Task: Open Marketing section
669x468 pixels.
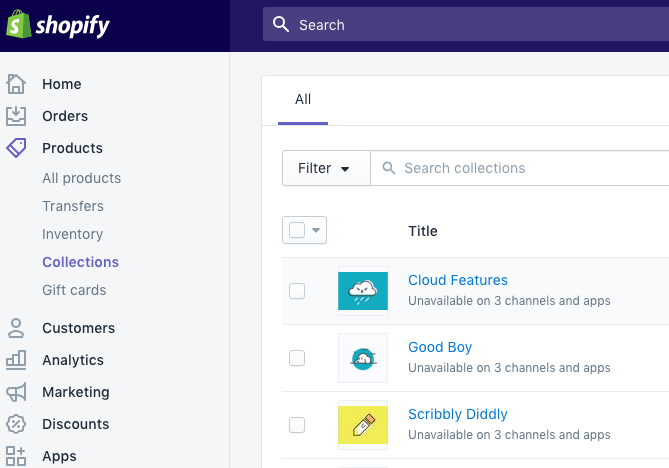Action: click(x=76, y=392)
